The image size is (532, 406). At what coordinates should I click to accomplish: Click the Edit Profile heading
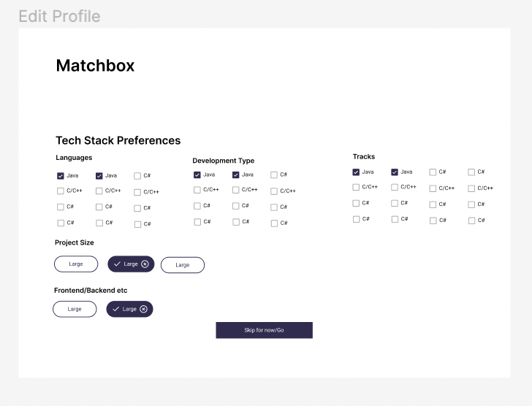click(59, 16)
